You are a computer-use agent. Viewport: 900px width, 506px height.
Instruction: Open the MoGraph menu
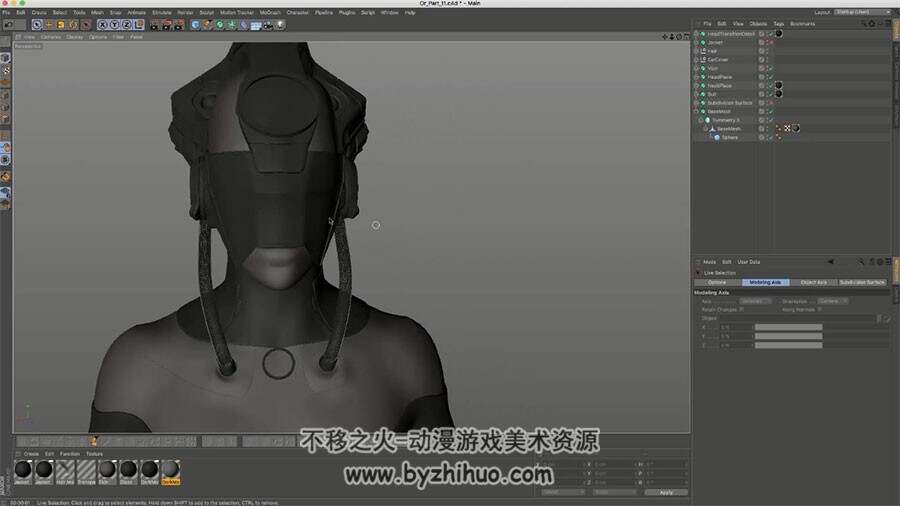pyautogui.click(x=270, y=12)
